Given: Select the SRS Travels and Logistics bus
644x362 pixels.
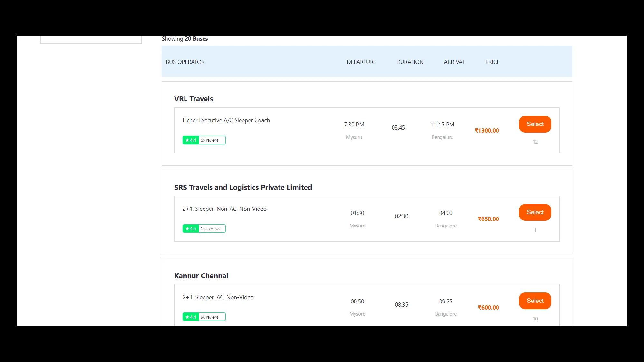Looking at the screenshot, I should point(535,212).
